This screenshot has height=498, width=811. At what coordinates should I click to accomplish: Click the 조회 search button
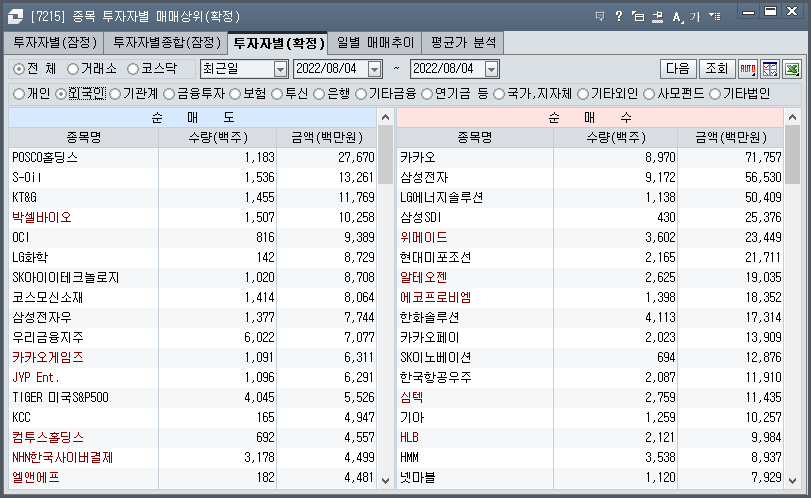coord(717,69)
